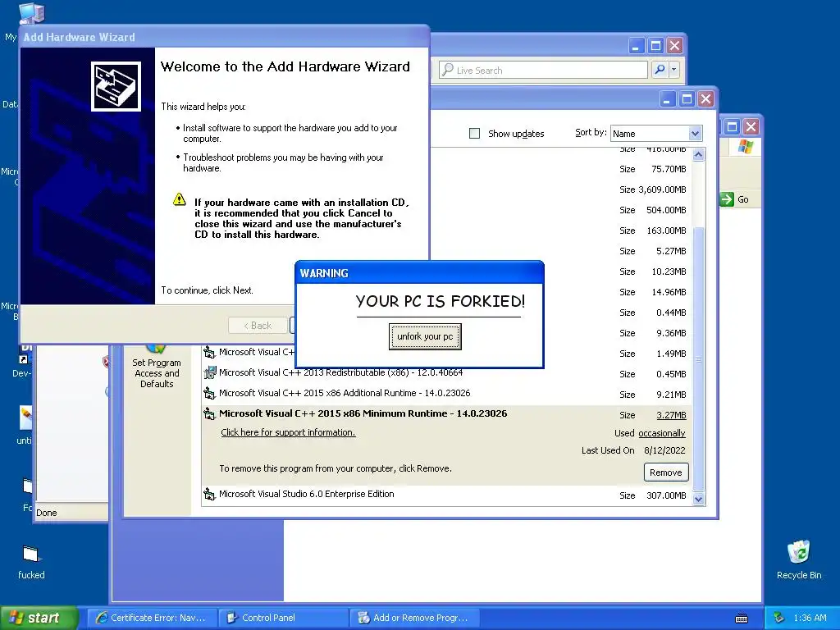Image resolution: width=840 pixels, height=630 pixels.
Task: Switch to Certificate Error taskbar window
Action: (152, 618)
